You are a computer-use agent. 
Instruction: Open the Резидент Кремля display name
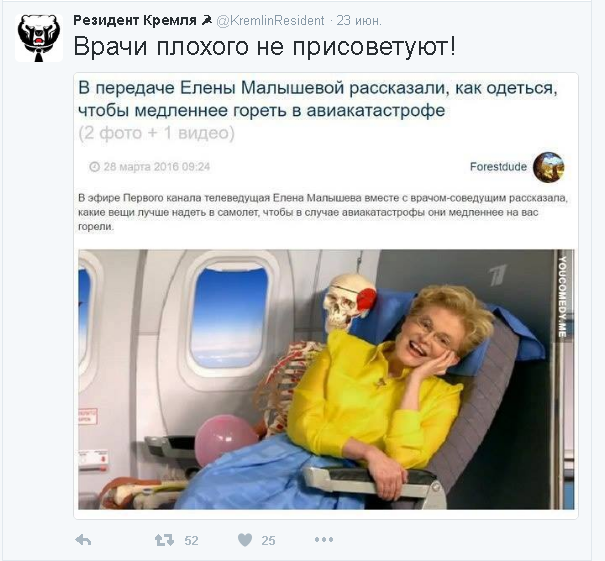[135, 20]
